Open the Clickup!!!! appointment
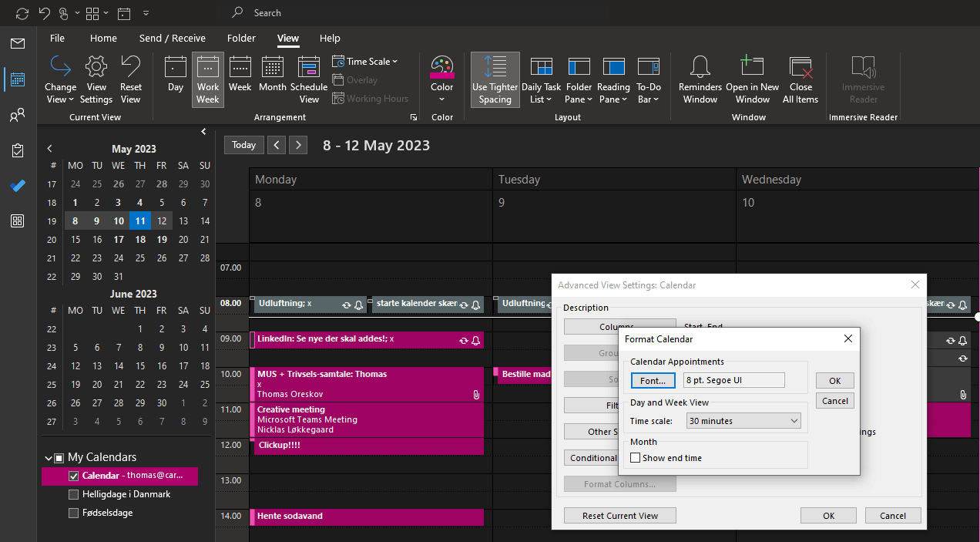 [367, 446]
